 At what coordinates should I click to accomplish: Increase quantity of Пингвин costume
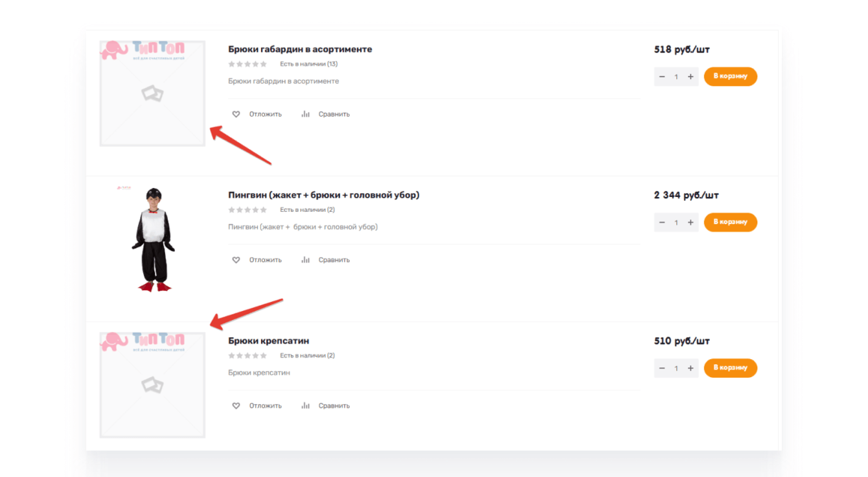(691, 222)
